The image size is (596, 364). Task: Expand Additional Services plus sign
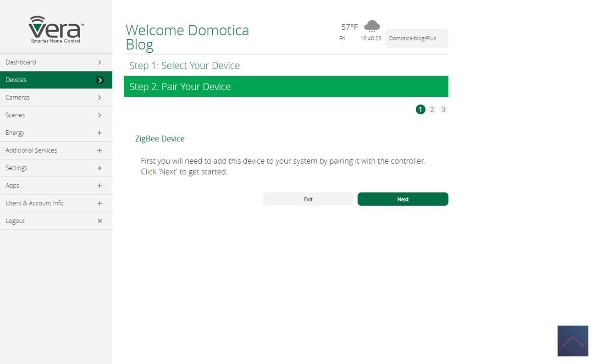[99, 150]
